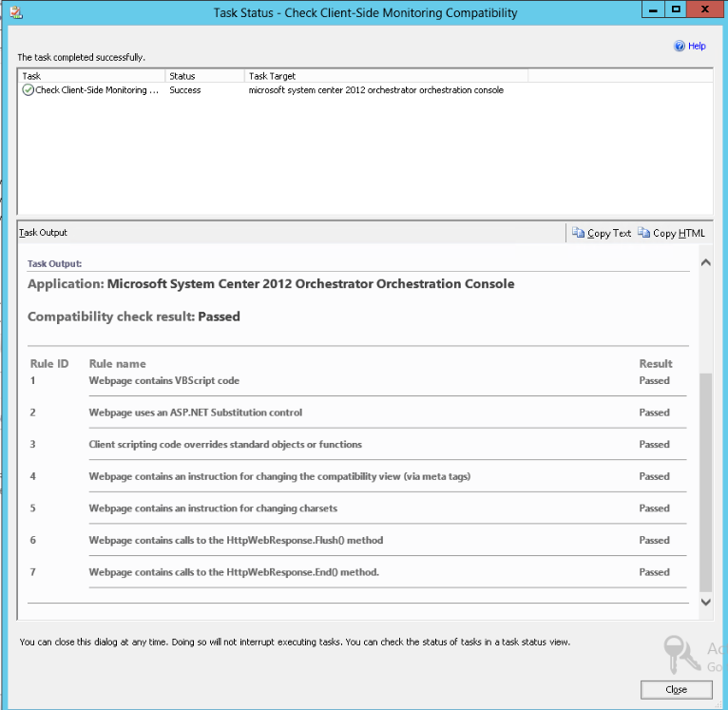This screenshot has width=728, height=710.
Task: Click the Copy HTML clipboard icon
Action: point(643,233)
